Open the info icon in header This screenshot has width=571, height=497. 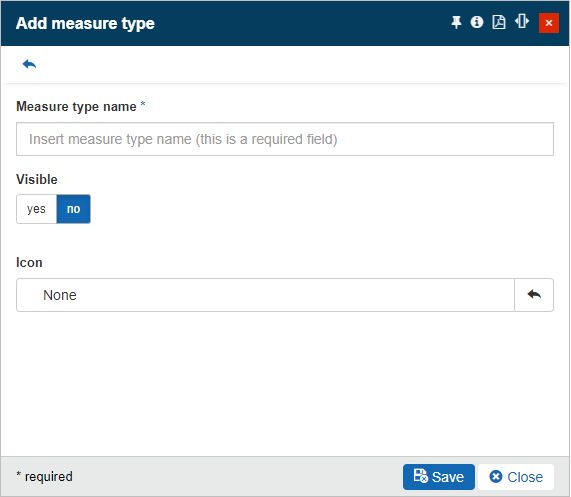pos(477,22)
